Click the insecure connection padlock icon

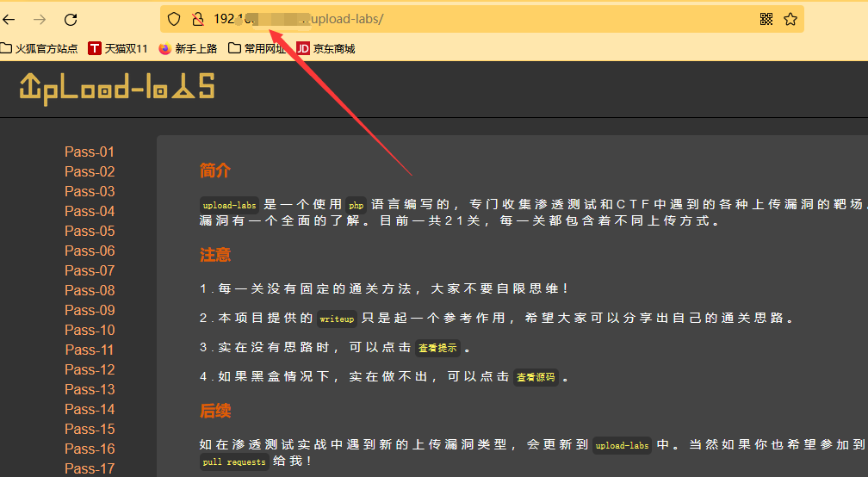197,19
